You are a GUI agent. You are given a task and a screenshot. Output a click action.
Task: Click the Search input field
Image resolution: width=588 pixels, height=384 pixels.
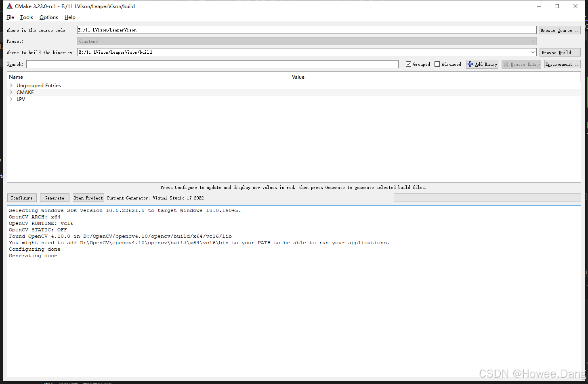[x=212, y=64]
